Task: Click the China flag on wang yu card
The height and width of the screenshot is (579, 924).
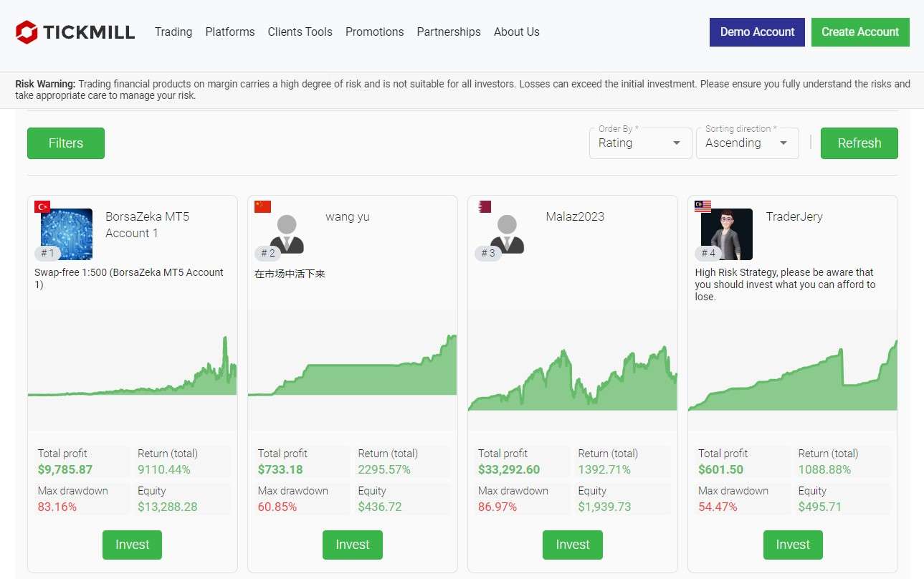Action: point(262,206)
